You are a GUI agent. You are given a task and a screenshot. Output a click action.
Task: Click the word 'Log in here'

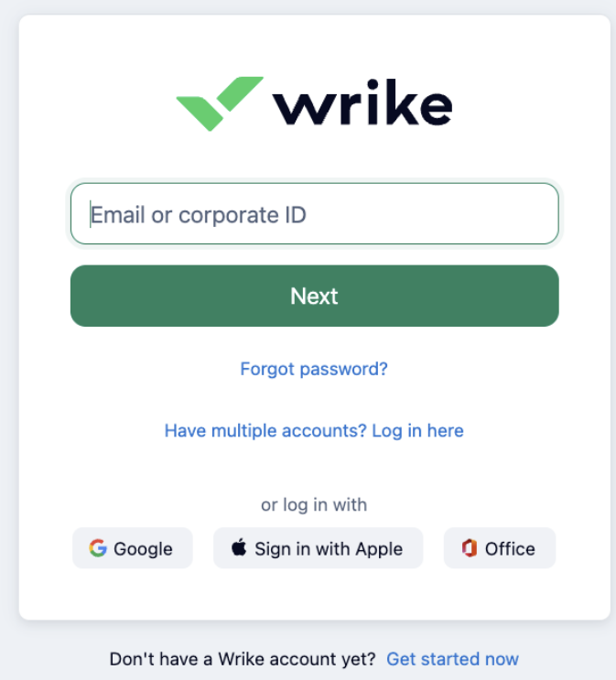click(417, 431)
